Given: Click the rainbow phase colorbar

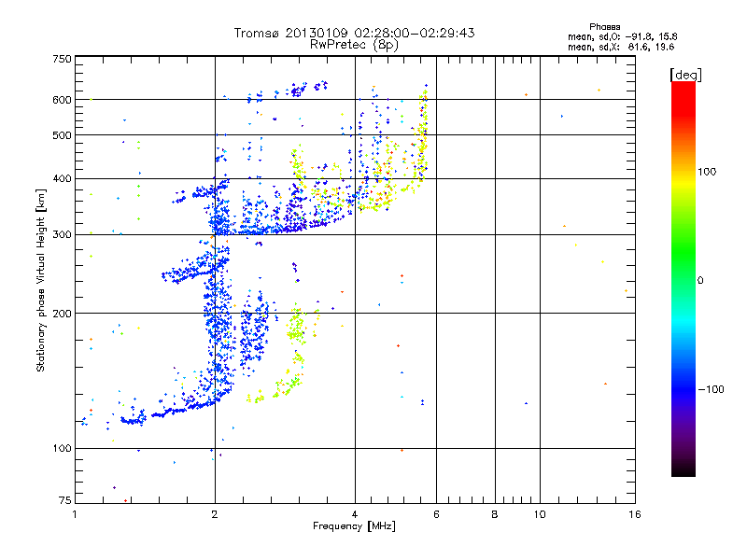Looking at the screenshot, I should tap(684, 279).
